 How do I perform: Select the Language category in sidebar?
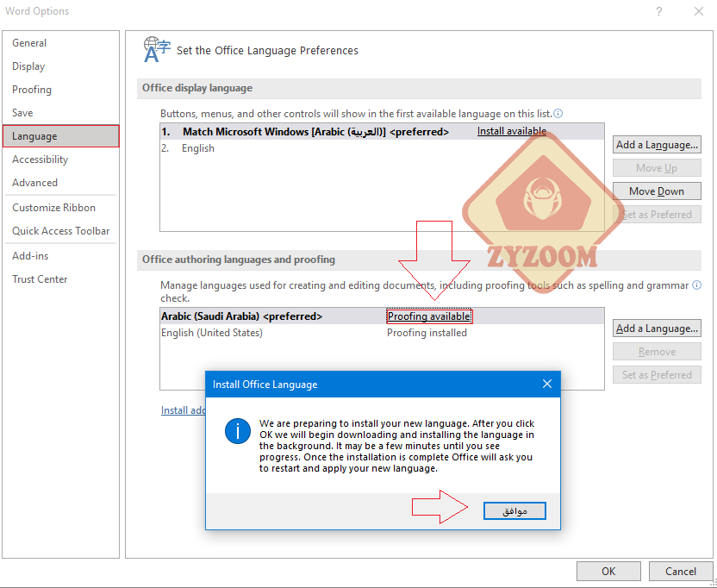pyautogui.click(x=61, y=136)
